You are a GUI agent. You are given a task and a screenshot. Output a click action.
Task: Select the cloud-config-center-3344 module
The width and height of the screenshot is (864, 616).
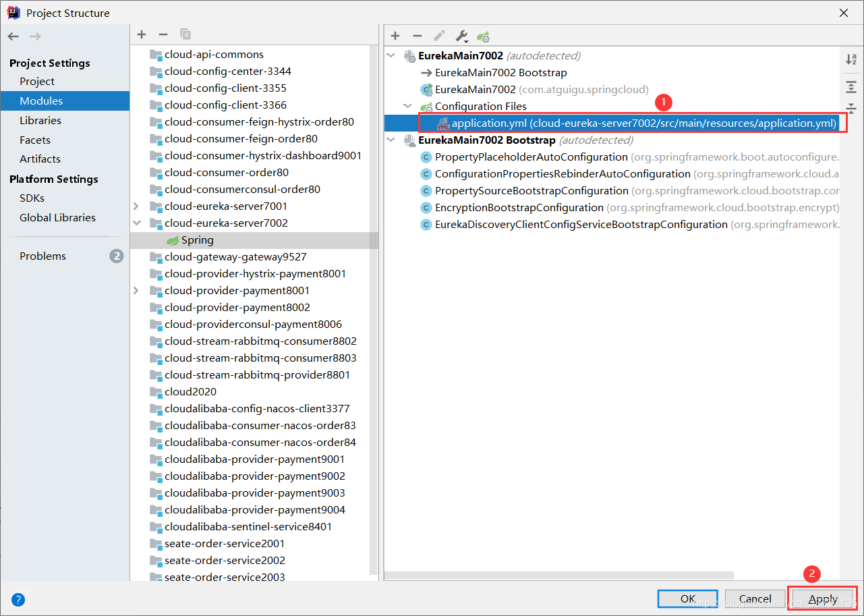coord(228,72)
